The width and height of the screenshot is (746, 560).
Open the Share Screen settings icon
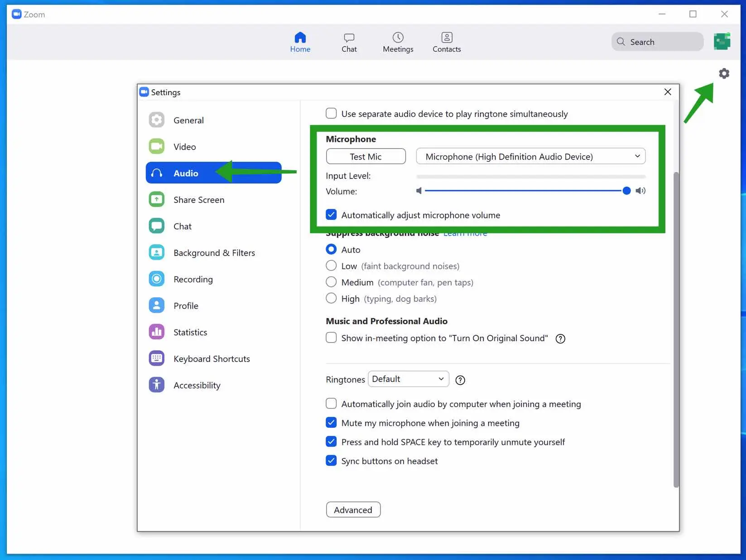(157, 199)
